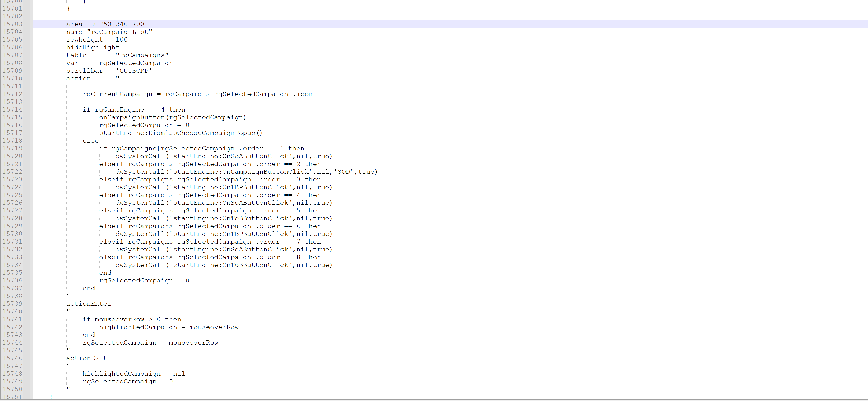Click highlightedCampaign = nil statement
This screenshot has height=401, width=868.
click(x=133, y=373)
